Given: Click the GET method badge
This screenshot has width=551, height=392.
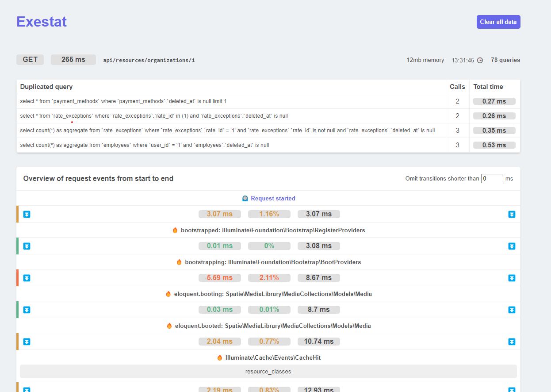Looking at the screenshot, I should click(30, 60).
